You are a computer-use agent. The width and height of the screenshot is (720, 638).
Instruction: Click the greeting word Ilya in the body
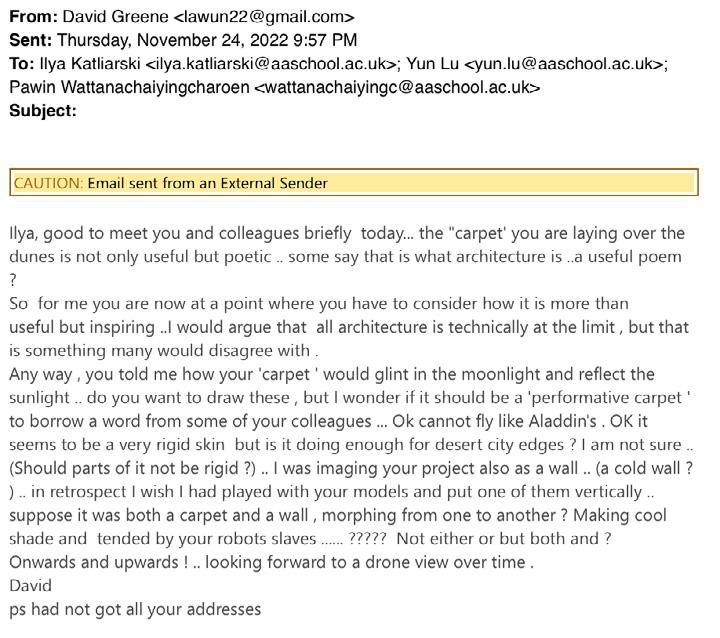pos(24,233)
